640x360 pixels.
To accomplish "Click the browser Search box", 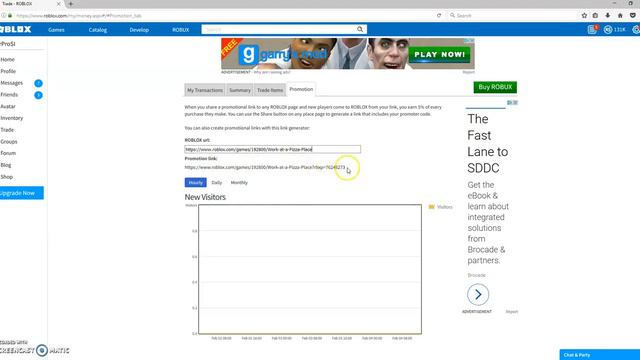I will tap(513, 16).
